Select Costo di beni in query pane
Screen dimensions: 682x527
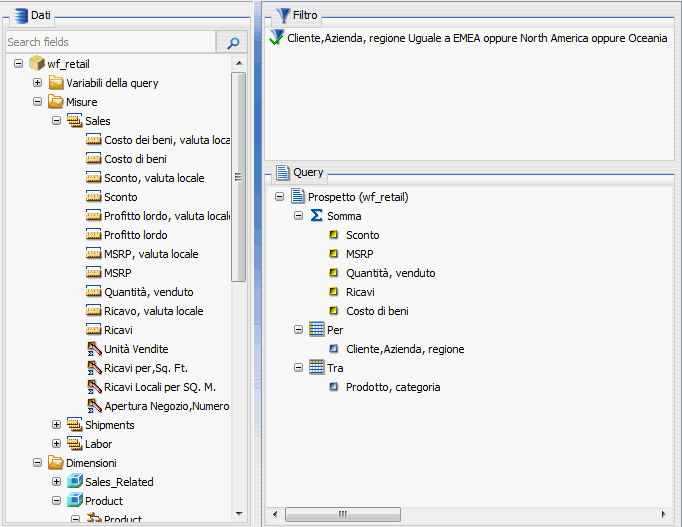point(377,311)
